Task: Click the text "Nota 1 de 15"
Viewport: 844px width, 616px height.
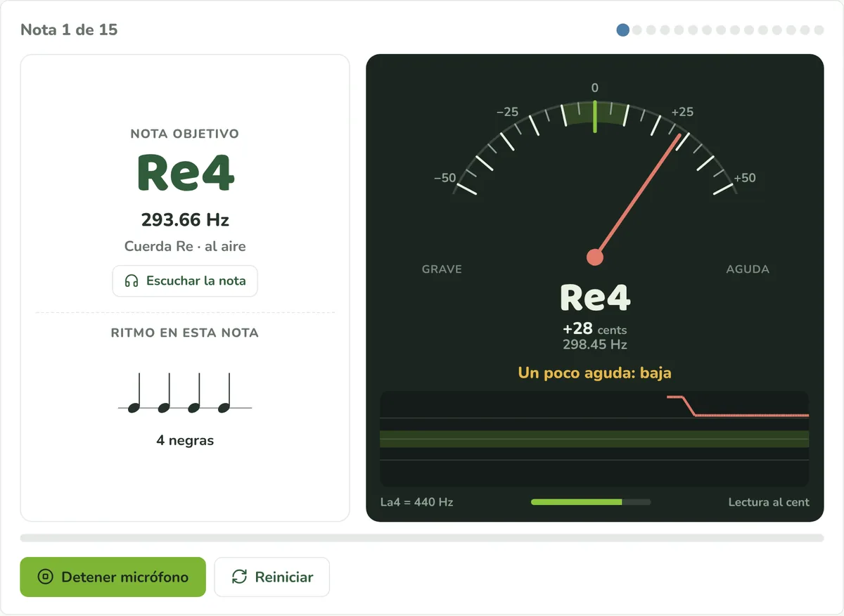Action: click(x=69, y=30)
